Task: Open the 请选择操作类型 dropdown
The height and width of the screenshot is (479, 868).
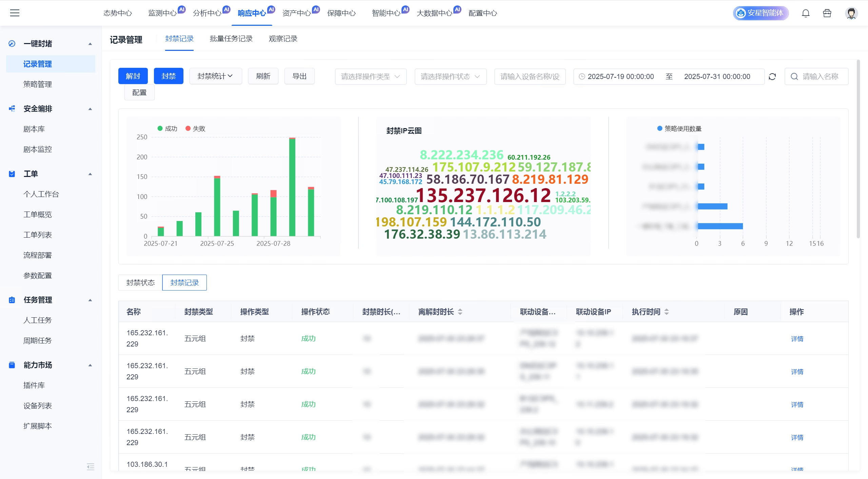Action: [x=370, y=77]
